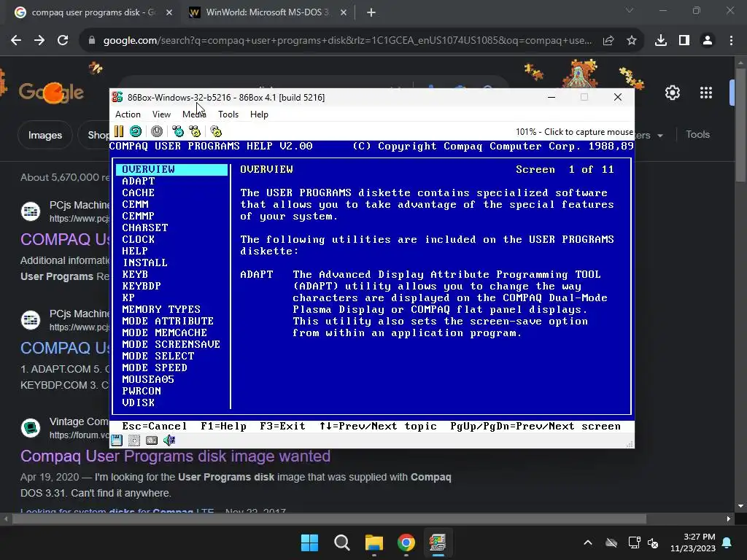Click Windows Start button
The height and width of the screenshot is (560, 747).
tap(309, 542)
